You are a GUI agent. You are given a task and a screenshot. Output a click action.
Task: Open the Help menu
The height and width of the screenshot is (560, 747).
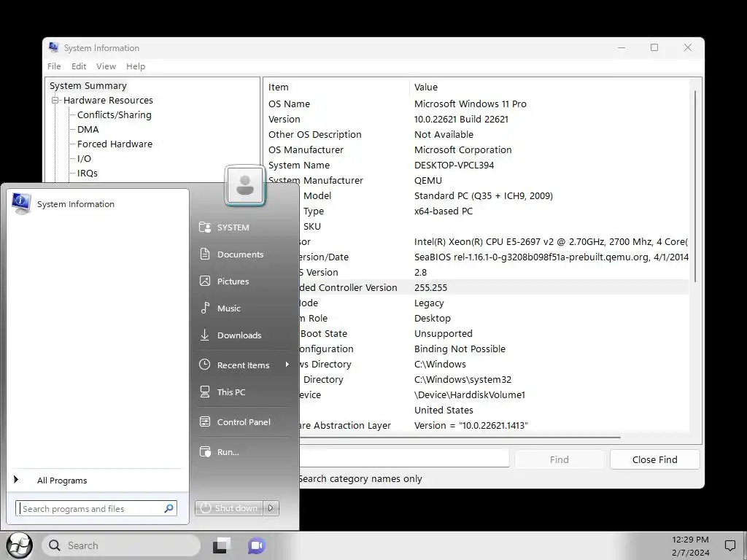[x=135, y=66]
